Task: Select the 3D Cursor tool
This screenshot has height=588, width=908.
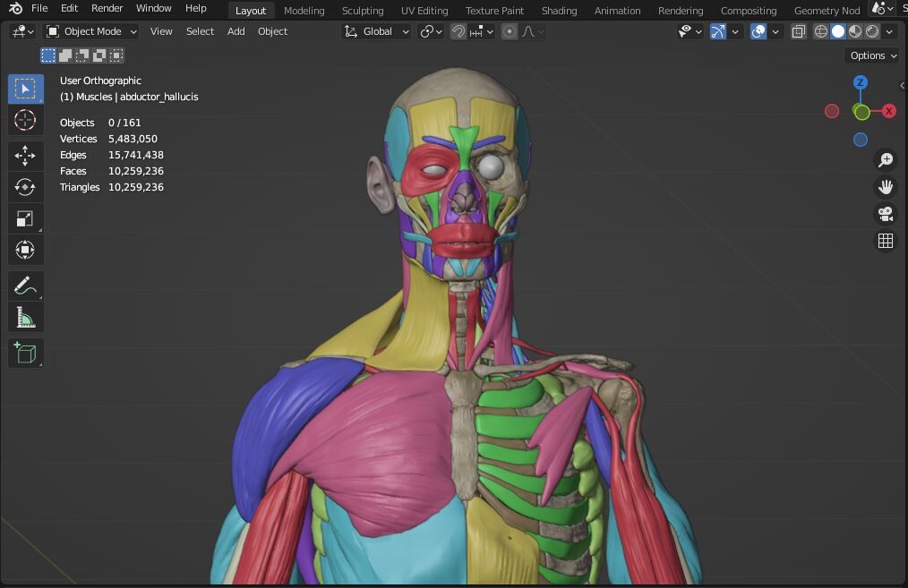Action: [25, 119]
